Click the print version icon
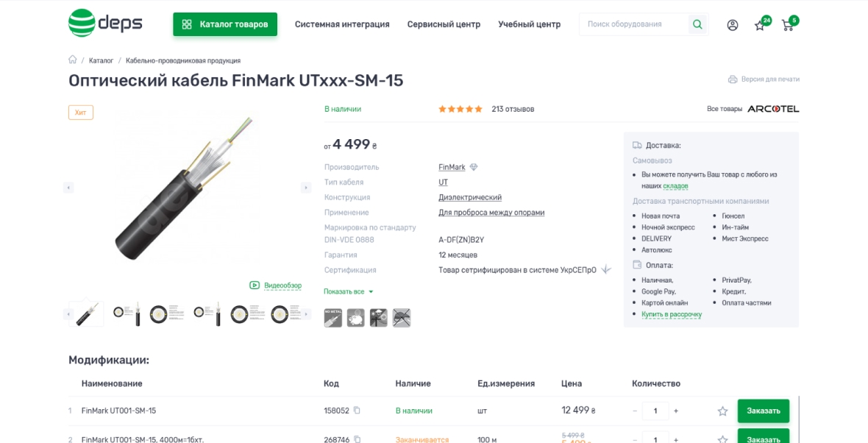868x443 pixels. (733, 79)
